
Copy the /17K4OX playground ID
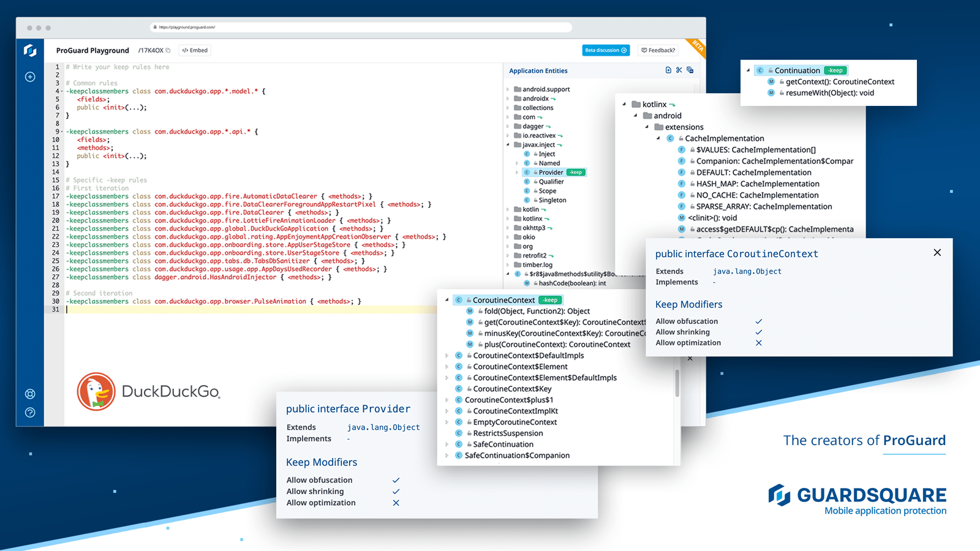click(x=168, y=50)
